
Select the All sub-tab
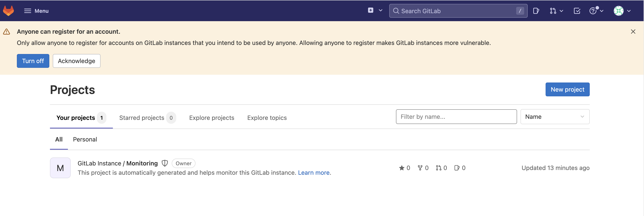click(x=59, y=139)
